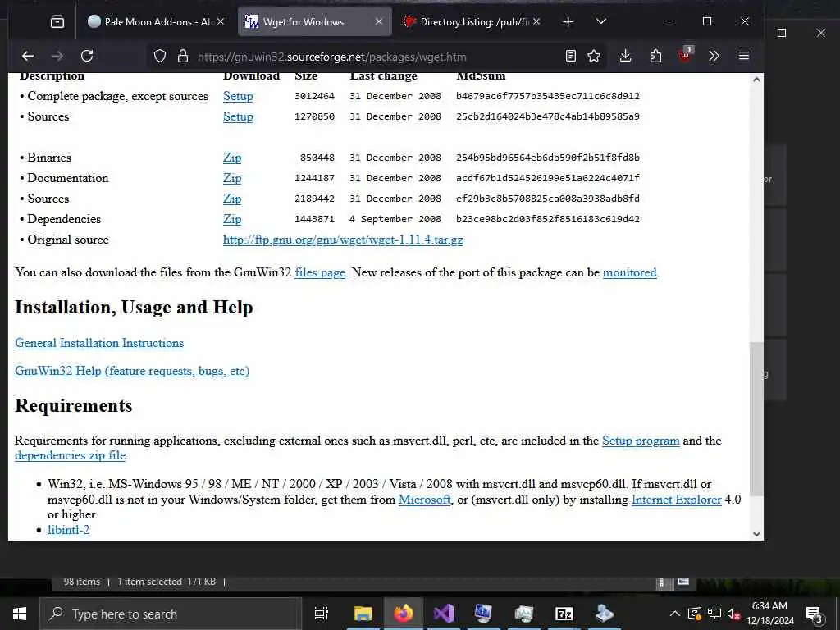Open the libintl-2 link
Viewport: 840px width, 630px height.
(69, 531)
